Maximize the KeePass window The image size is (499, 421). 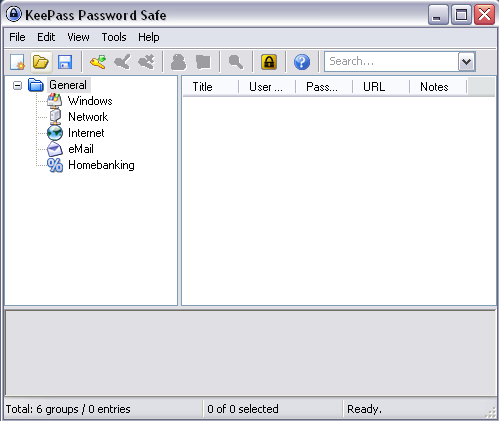461,15
